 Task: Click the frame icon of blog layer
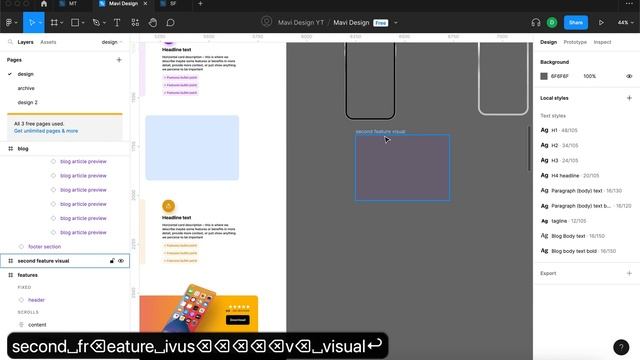(x=11, y=149)
